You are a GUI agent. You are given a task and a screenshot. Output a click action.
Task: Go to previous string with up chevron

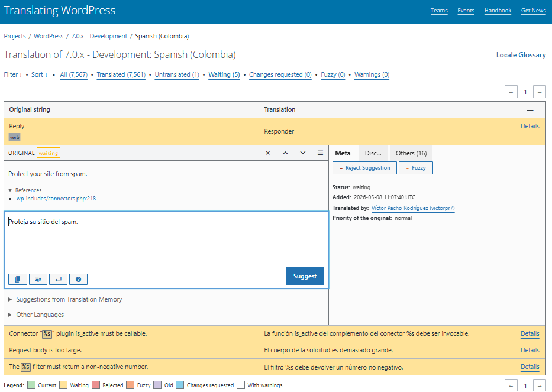(x=286, y=153)
